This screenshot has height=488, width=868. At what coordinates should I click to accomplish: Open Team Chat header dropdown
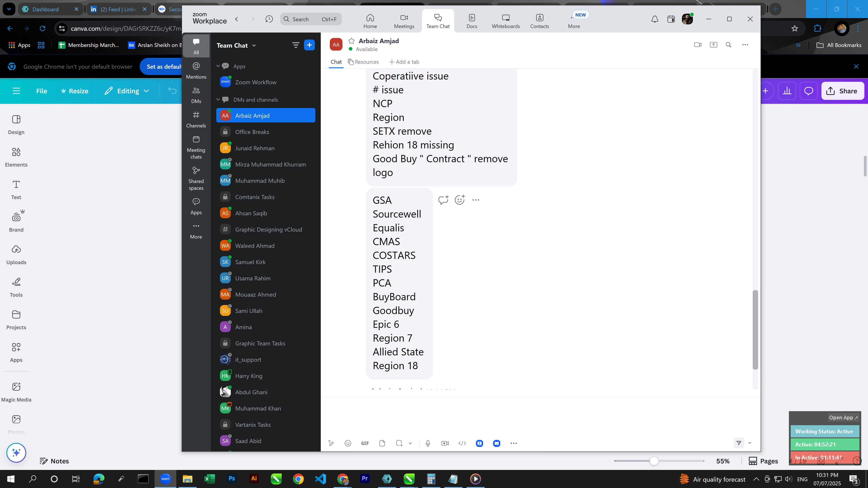(254, 45)
